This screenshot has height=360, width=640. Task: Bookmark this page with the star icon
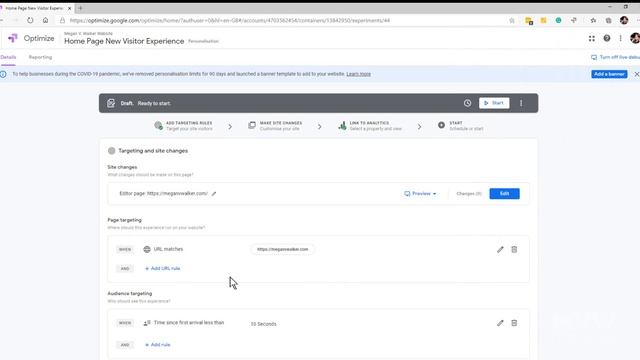(x=512, y=20)
